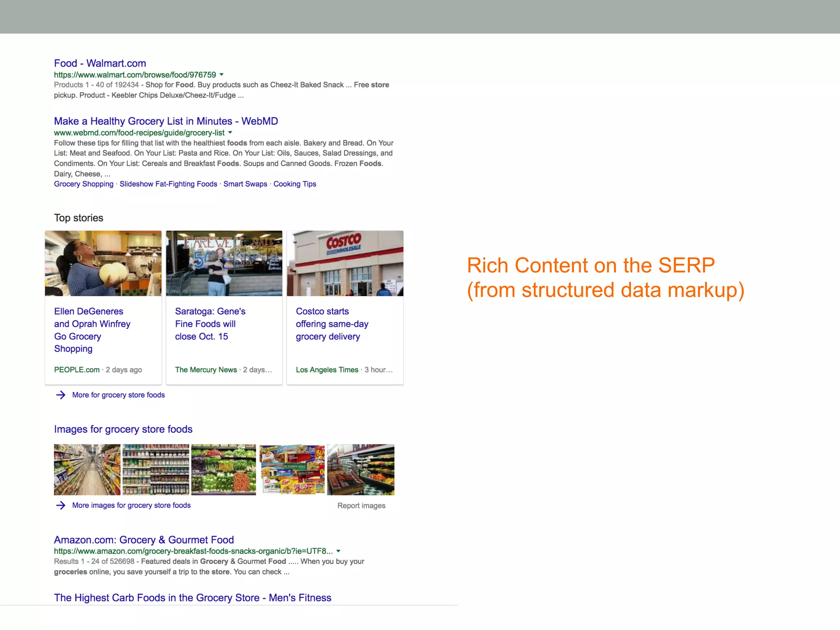Click the Oprah grocery story photo
This screenshot has height=630, width=840.
[103, 263]
